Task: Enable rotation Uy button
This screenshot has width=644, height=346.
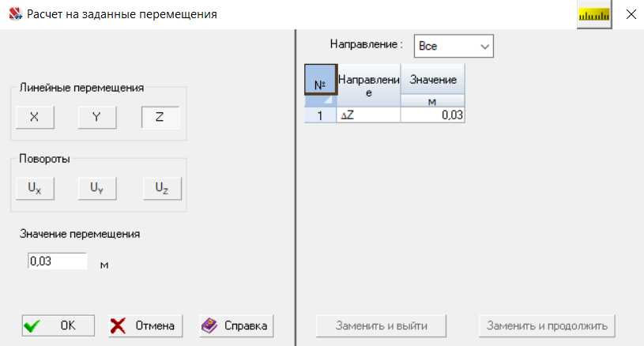Action: click(x=97, y=188)
